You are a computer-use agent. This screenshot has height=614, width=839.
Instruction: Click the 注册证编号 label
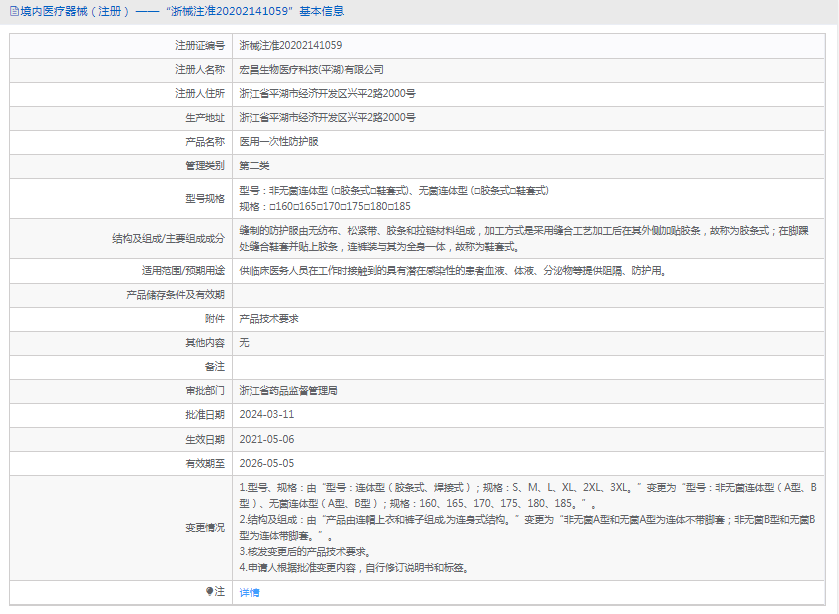coord(200,46)
